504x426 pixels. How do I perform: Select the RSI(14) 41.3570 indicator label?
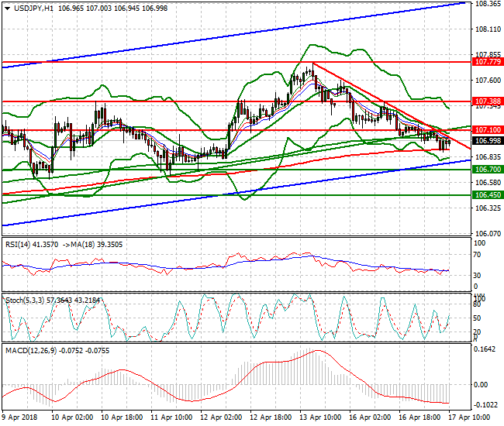tap(32, 245)
